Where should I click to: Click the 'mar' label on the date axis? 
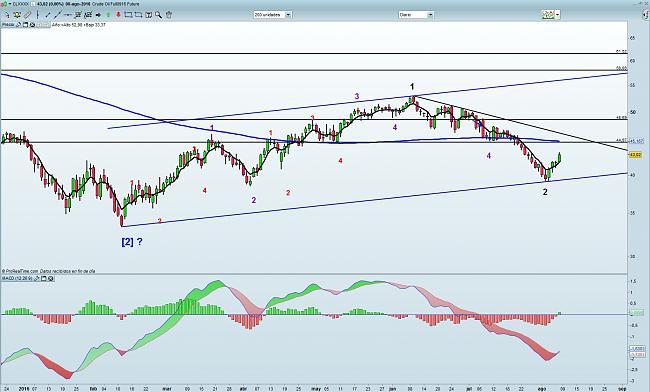click(x=167, y=389)
